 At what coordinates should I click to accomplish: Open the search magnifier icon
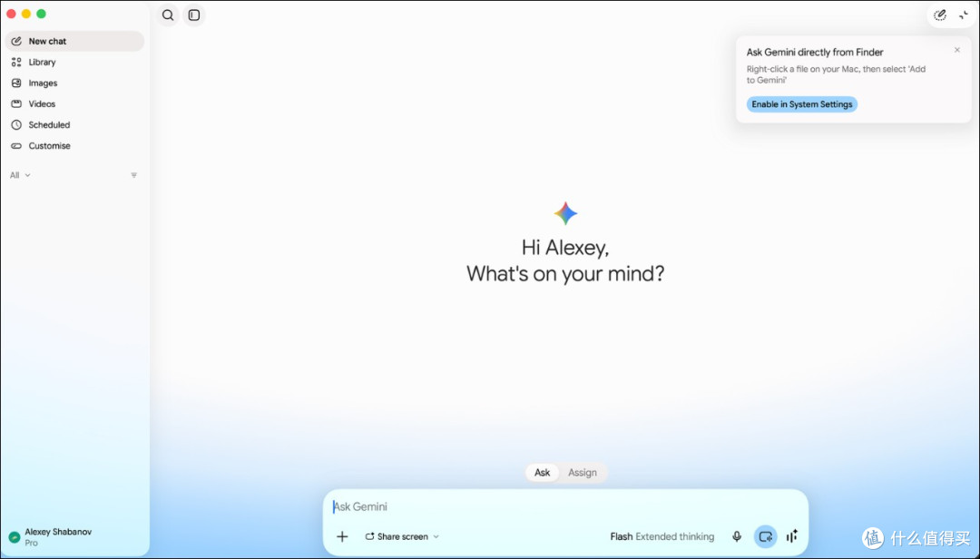168,15
